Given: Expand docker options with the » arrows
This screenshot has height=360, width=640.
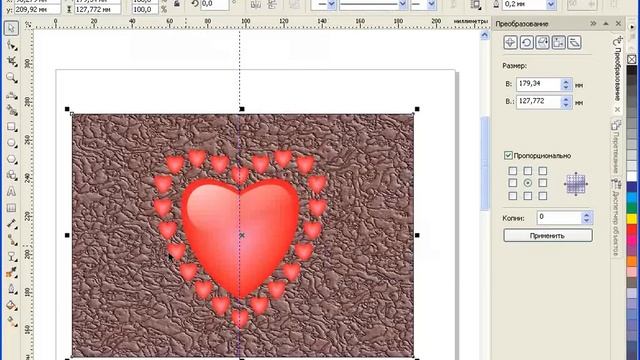Looking at the screenshot, I should (593, 24).
